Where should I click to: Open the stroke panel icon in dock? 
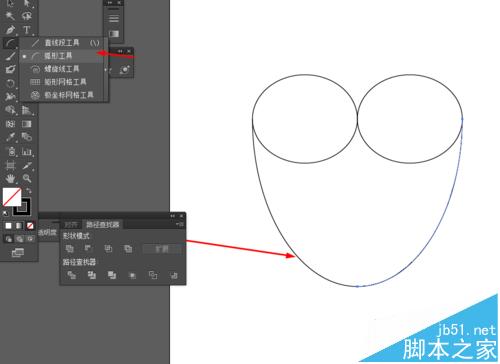[114, 18]
